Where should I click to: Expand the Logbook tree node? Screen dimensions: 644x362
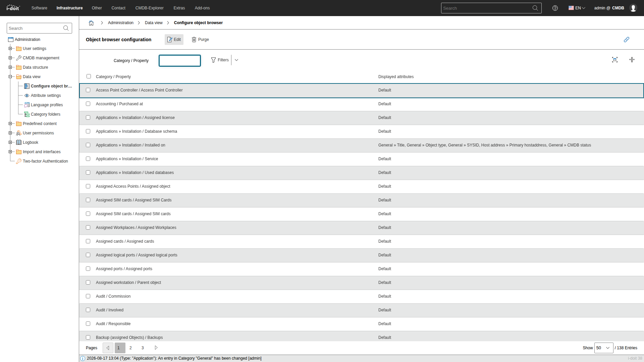click(x=10, y=142)
